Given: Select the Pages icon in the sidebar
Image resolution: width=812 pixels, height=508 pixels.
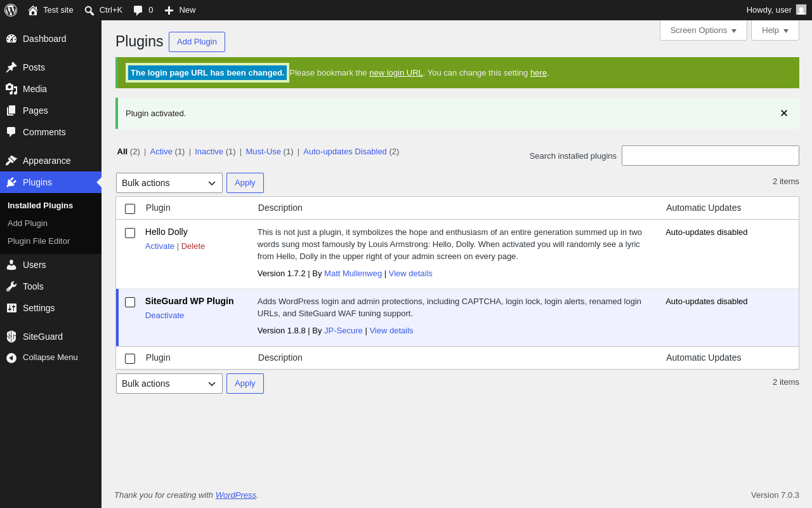Looking at the screenshot, I should (x=11, y=110).
